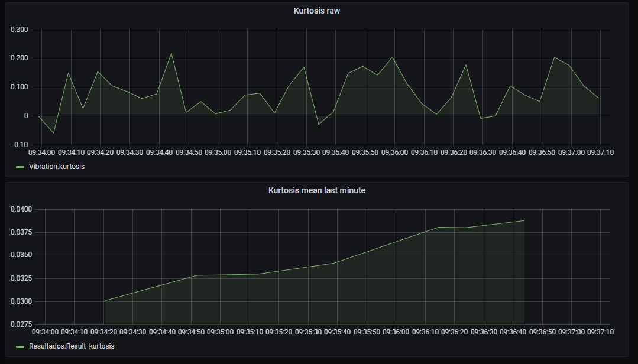Screen dimensions: 638x364
Task: Open color picker for Vibration.kurtosis legend swatch
Action: point(21,167)
